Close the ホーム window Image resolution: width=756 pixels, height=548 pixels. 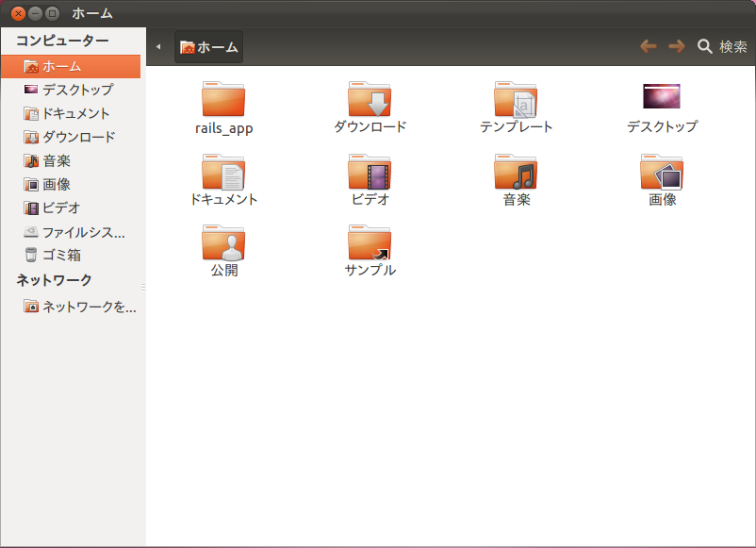(18, 13)
